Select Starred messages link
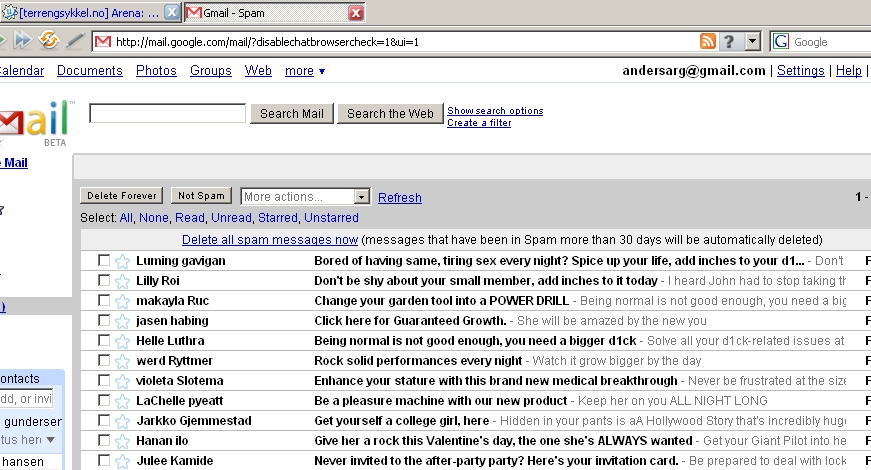The image size is (871, 470). pyautogui.click(x=278, y=218)
